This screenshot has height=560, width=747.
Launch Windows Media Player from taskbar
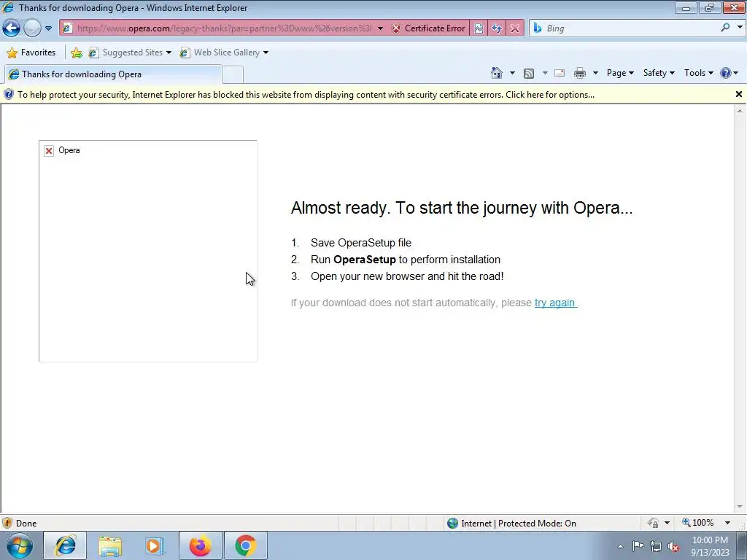click(155, 545)
